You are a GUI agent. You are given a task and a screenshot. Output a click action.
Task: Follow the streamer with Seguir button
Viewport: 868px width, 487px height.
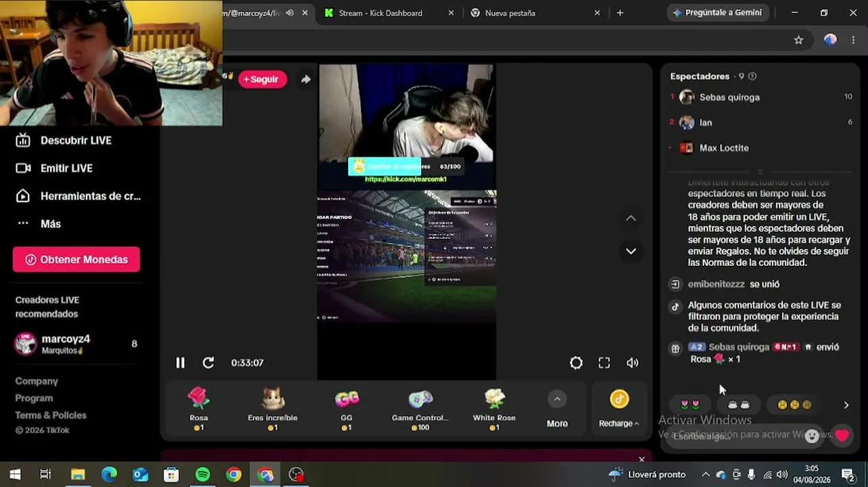pyautogui.click(x=262, y=79)
